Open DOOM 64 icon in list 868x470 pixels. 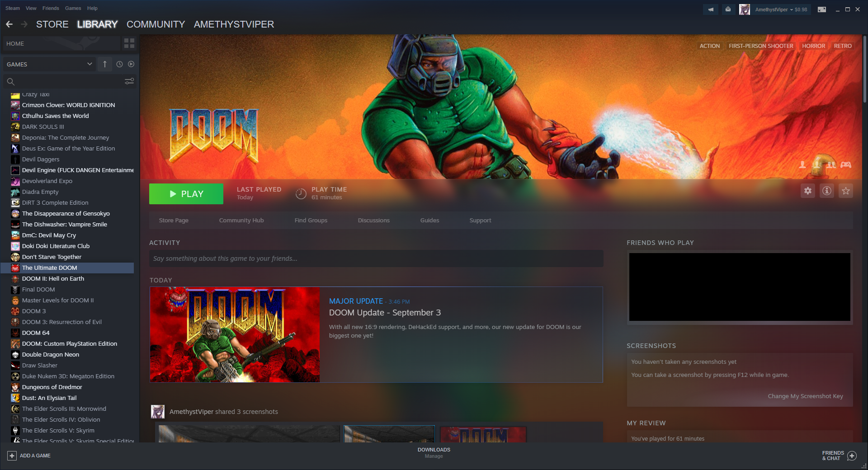click(x=15, y=333)
